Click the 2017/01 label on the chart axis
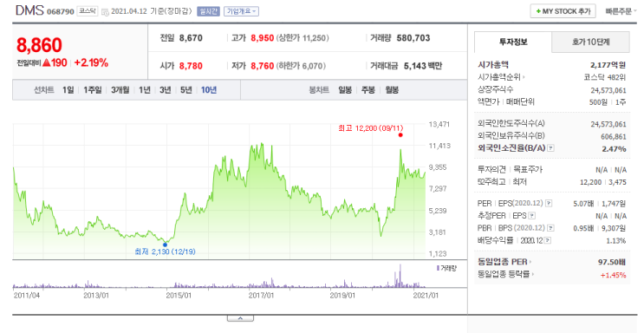 [261, 296]
